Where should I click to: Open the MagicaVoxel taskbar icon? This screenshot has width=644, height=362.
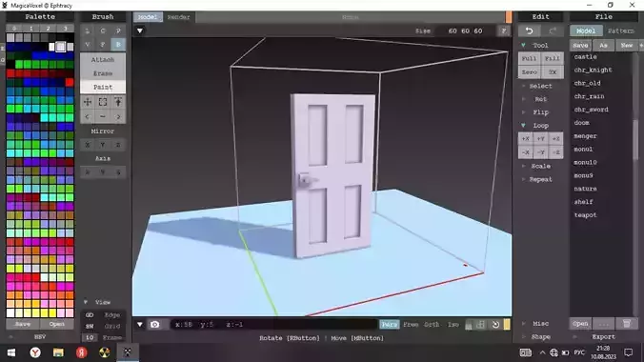click(128, 352)
